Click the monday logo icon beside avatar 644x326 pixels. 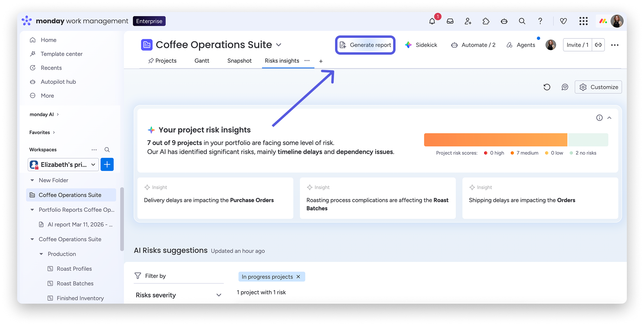click(x=603, y=21)
